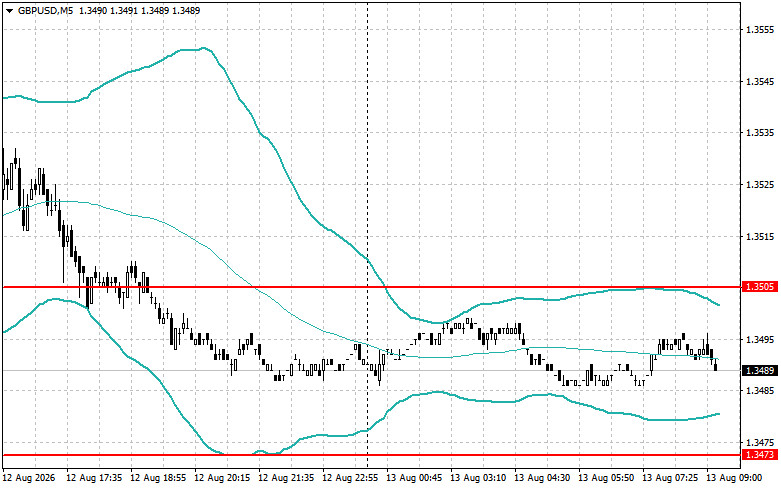Click the 13 Aug 03:10 time label
The width and height of the screenshot is (781, 489).
click(478, 478)
